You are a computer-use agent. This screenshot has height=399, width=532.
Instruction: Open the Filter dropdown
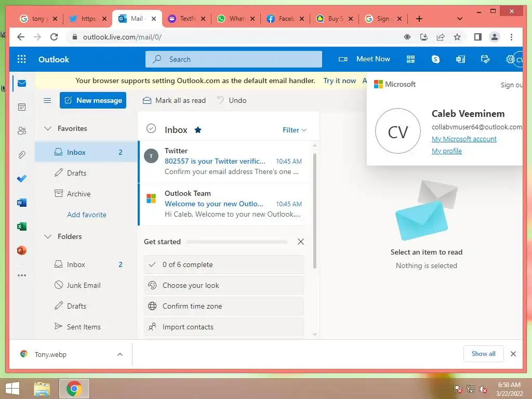(x=294, y=130)
